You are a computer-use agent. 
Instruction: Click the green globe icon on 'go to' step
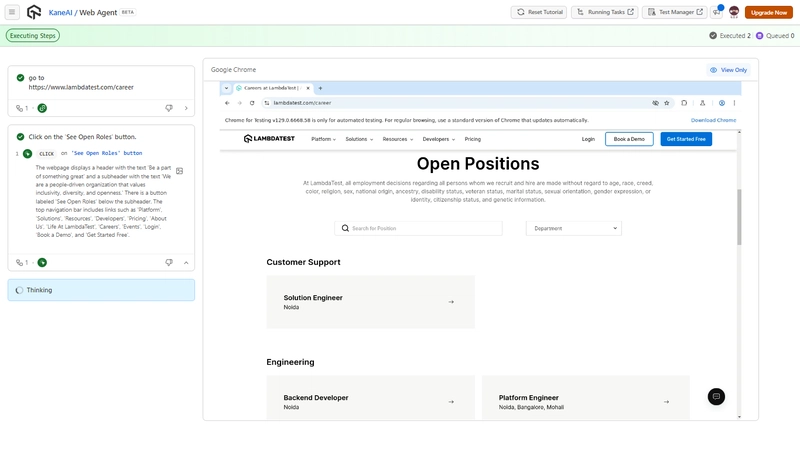42,108
